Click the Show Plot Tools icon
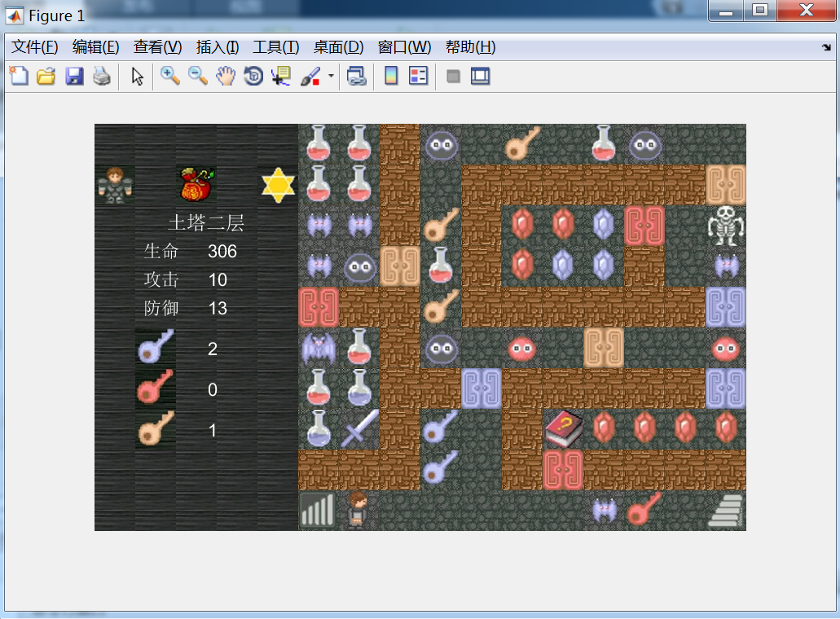840x619 pixels. click(481, 76)
